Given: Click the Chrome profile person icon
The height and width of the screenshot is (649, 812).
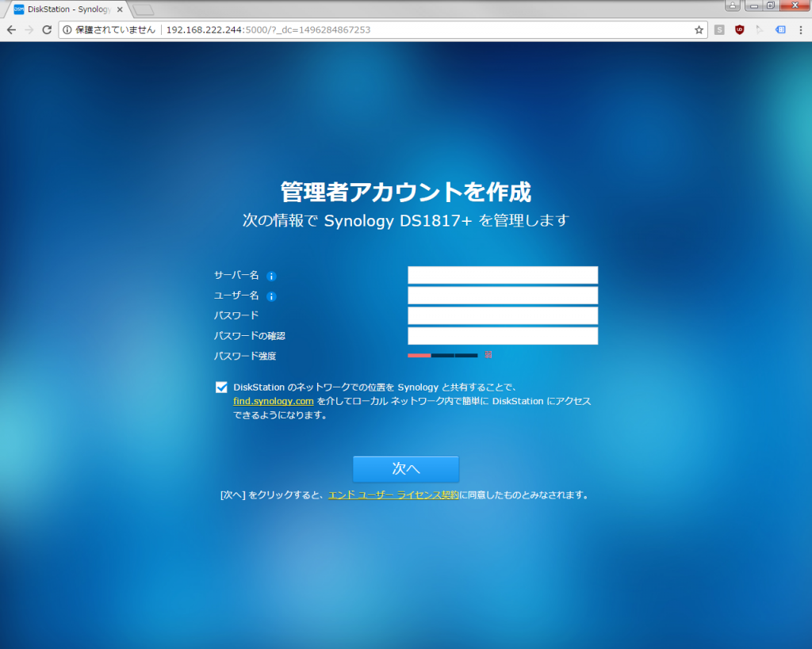Looking at the screenshot, I should pyautogui.click(x=732, y=6).
